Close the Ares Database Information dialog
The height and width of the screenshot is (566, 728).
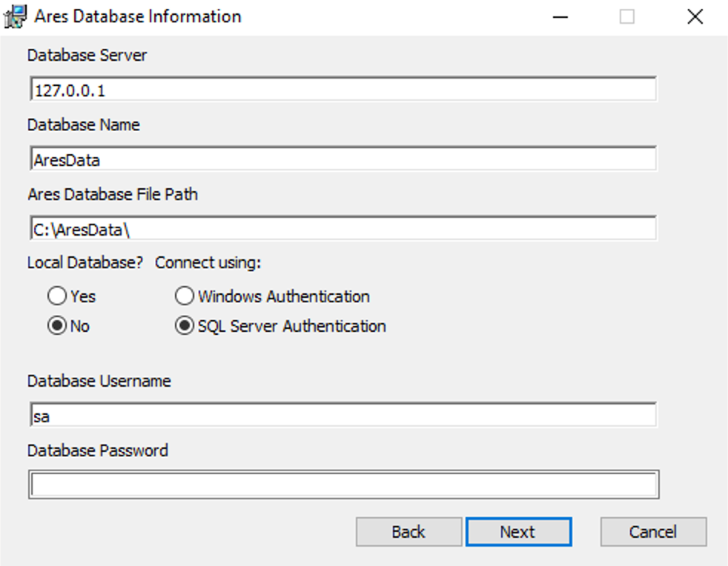(694, 16)
